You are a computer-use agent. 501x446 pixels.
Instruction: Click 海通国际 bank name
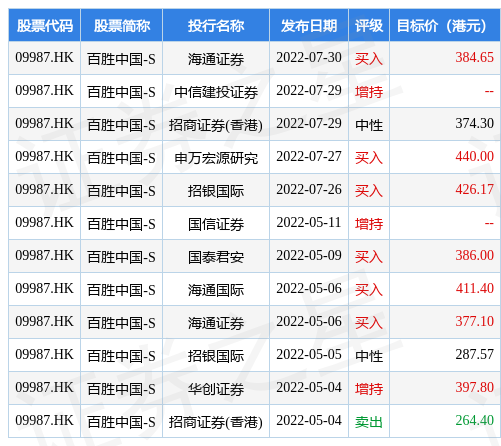pyautogui.click(x=216, y=290)
